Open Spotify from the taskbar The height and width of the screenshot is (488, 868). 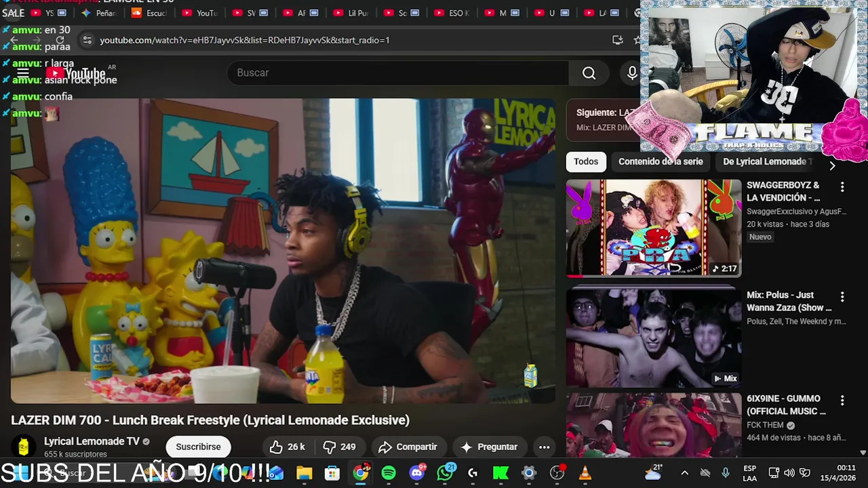[x=389, y=473]
